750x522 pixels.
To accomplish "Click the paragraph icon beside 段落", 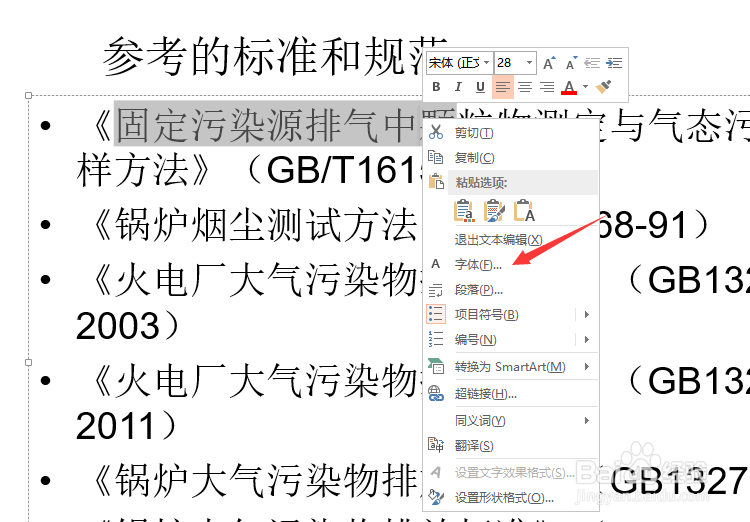I will 435,289.
